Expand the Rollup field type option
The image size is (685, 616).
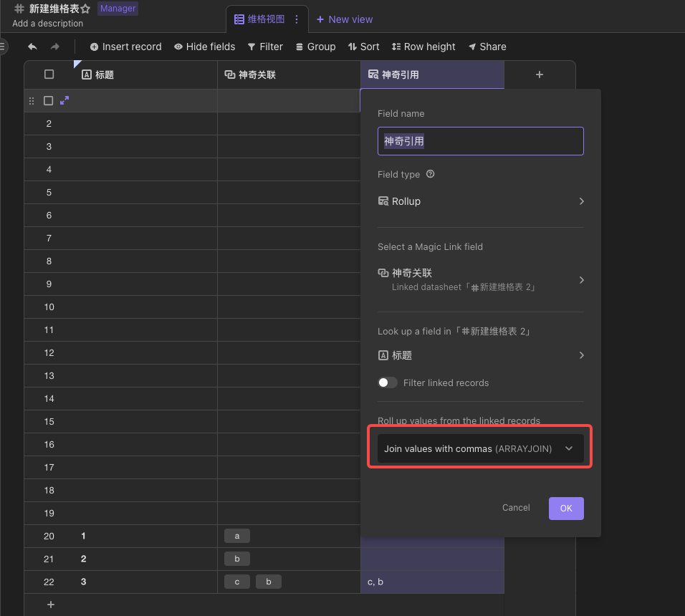tap(480, 201)
